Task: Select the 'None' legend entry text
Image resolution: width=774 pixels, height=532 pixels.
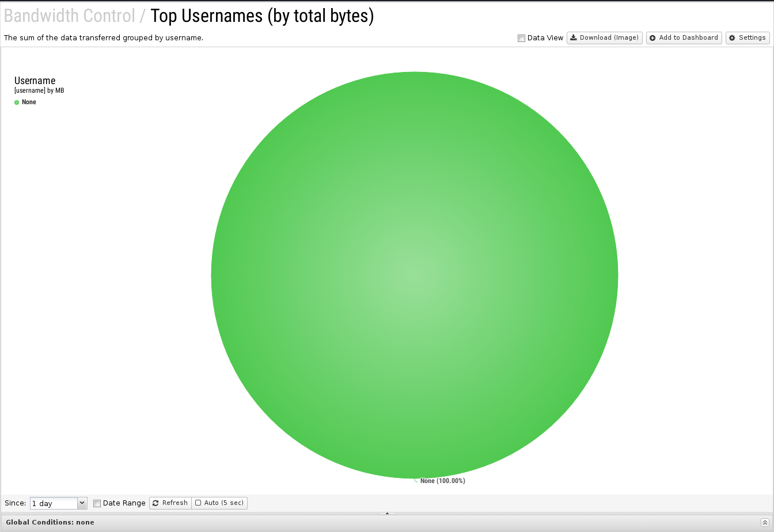Action: (x=29, y=102)
